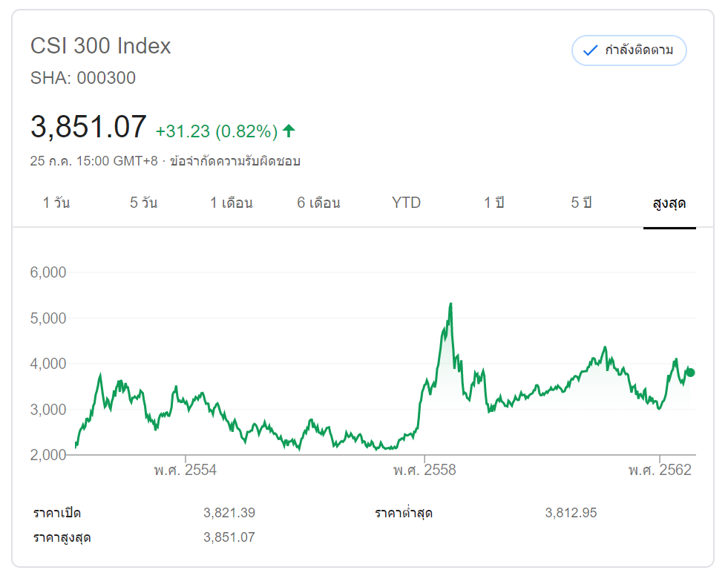The image size is (728, 570).
Task: Switch to the 1 วัน range tab
Action: (x=56, y=203)
